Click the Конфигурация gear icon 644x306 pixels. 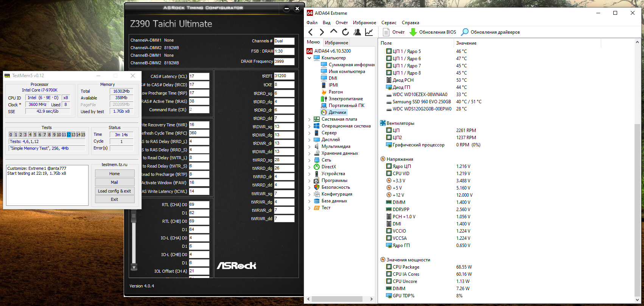pos(317,194)
